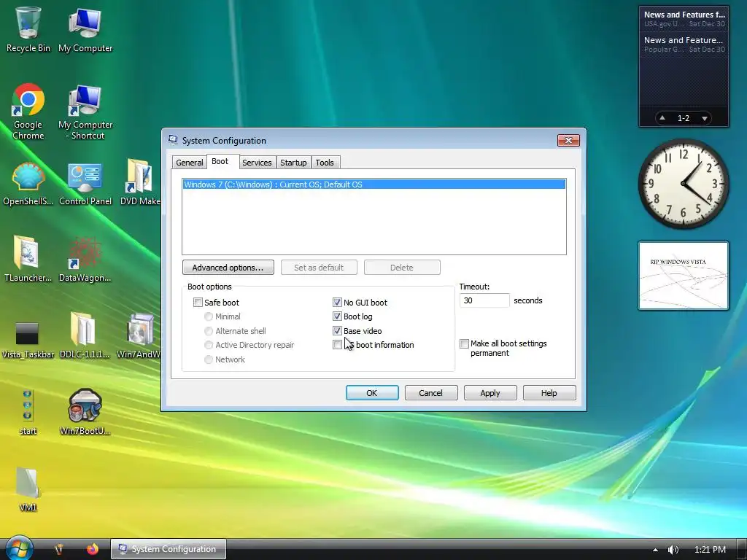
Task: Select the OpenShellS... desktop icon
Action: pos(28,184)
